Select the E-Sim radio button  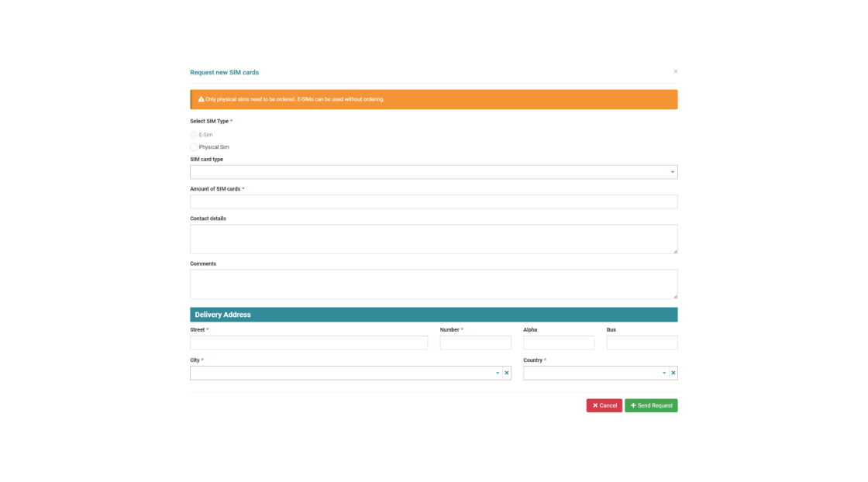click(x=194, y=135)
